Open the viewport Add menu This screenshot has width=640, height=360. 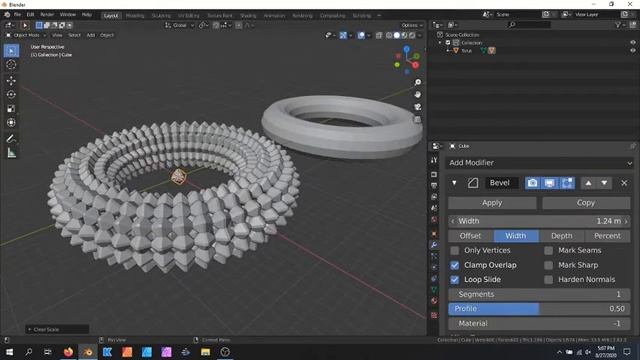pos(91,35)
